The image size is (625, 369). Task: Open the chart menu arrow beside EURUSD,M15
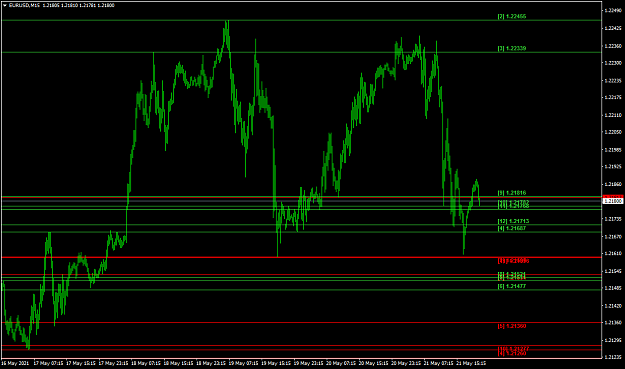click(x=4, y=6)
